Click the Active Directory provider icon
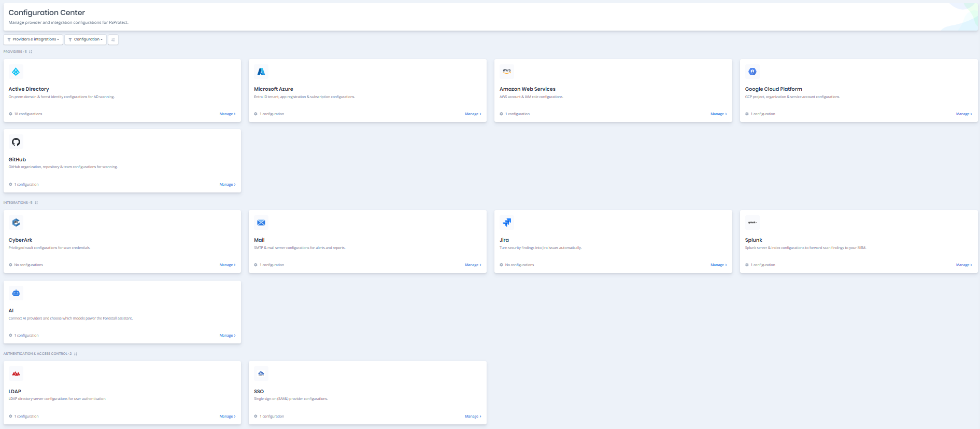 click(x=16, y=72)
